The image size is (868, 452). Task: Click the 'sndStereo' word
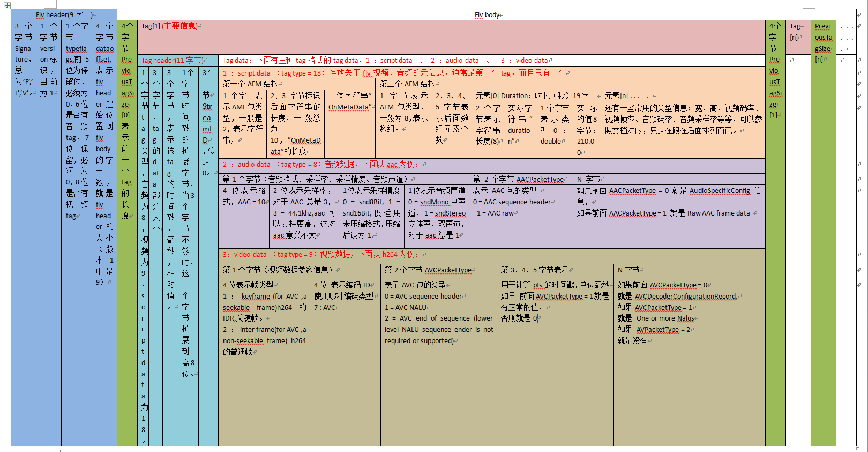point(450,213)
